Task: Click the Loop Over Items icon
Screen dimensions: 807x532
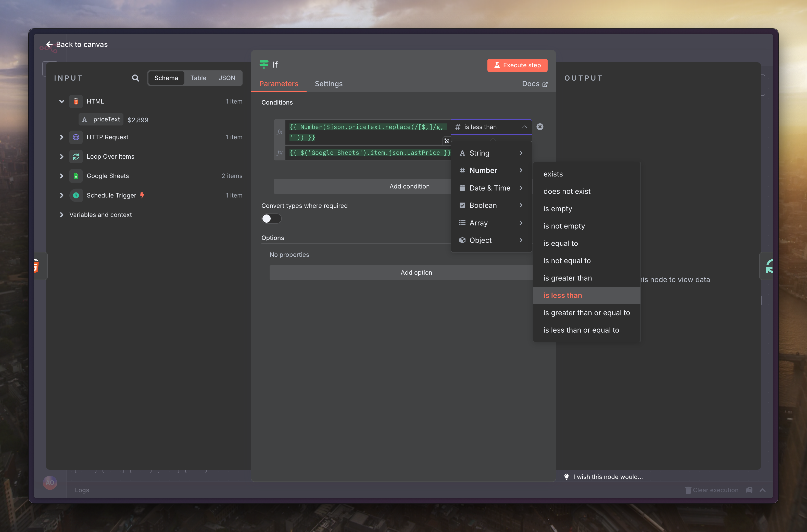Action: click(x=76, y=156)
